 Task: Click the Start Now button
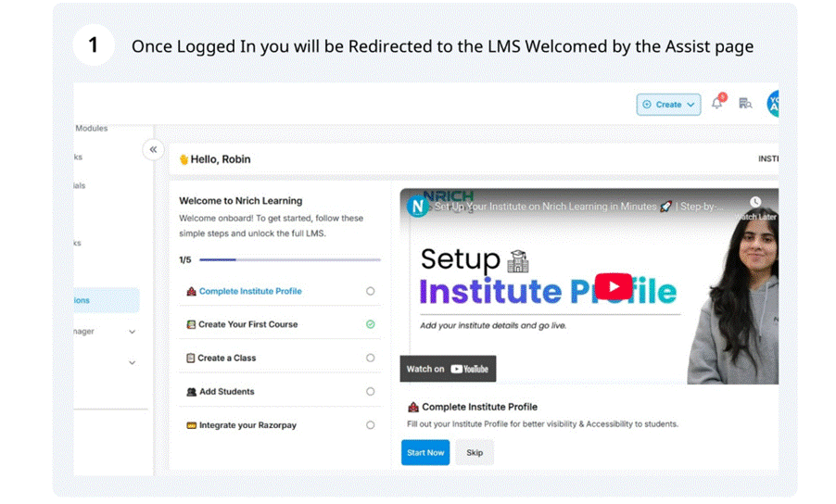click(425, 452)
